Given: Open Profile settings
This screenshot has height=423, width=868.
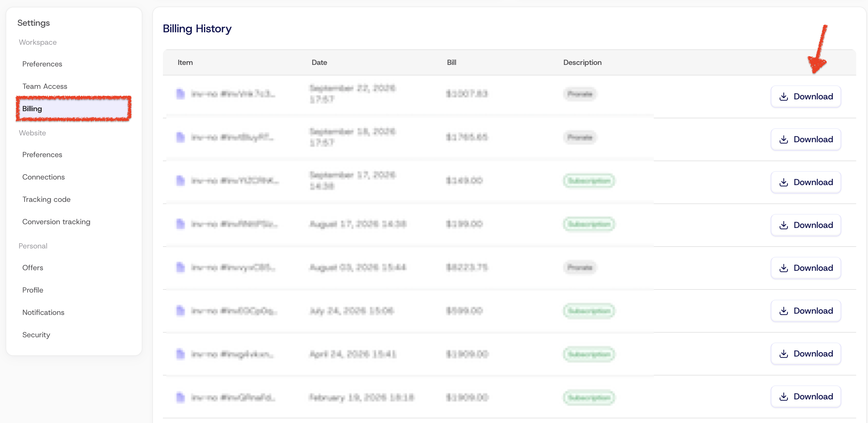Looking at the screenshot, I should click(x=33, y=290).
